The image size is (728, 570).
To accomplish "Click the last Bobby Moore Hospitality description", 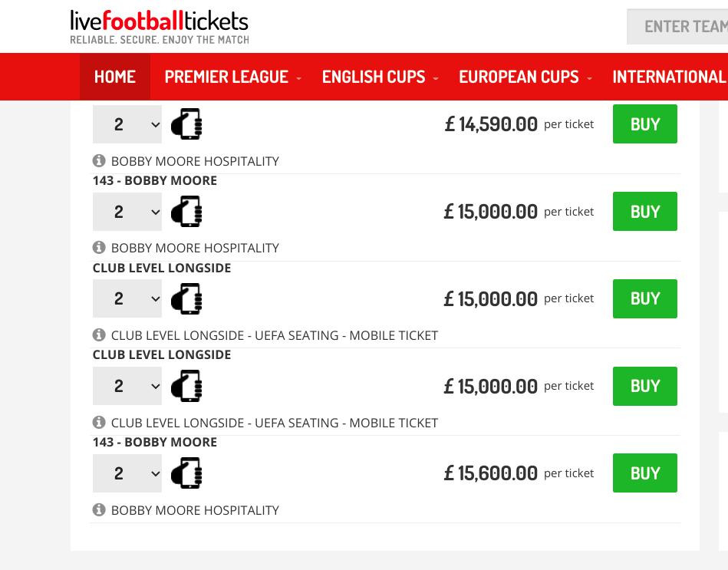I will tap(195, 510).
